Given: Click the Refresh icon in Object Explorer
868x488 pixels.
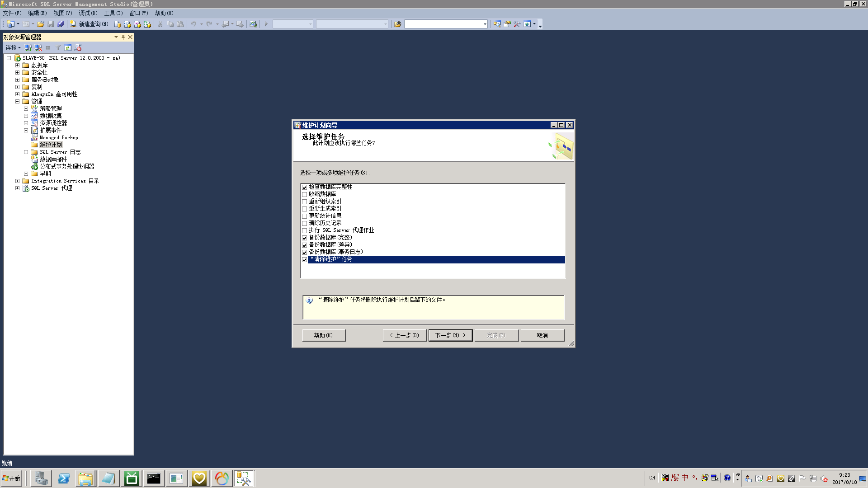Looking at the screenshot, I should pyautogui.click(x=68, y=47).
